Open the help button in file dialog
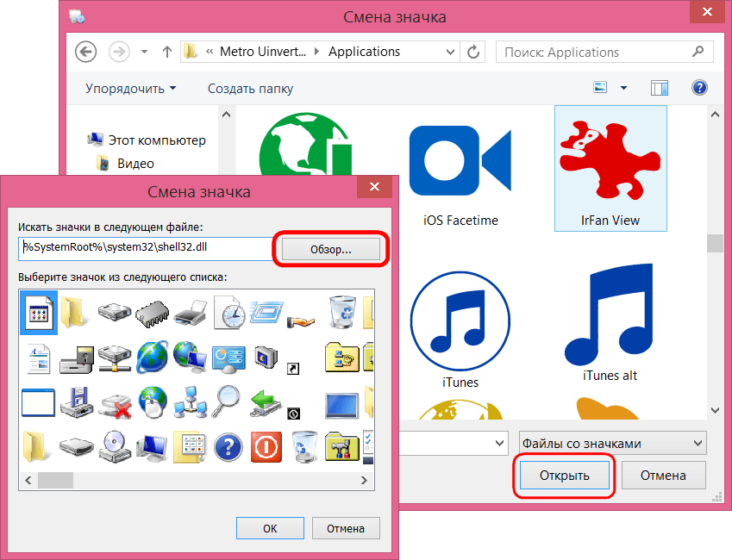732x560 pixels. (699, 88)
